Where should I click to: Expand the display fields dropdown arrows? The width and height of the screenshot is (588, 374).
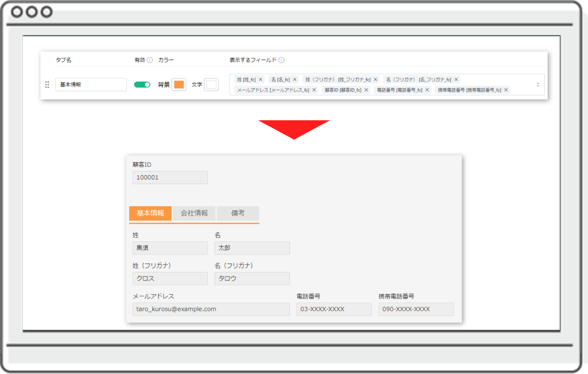coord(538,84)
